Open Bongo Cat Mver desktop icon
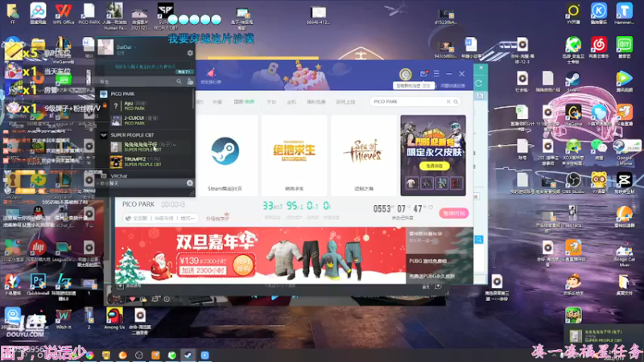 624,254
